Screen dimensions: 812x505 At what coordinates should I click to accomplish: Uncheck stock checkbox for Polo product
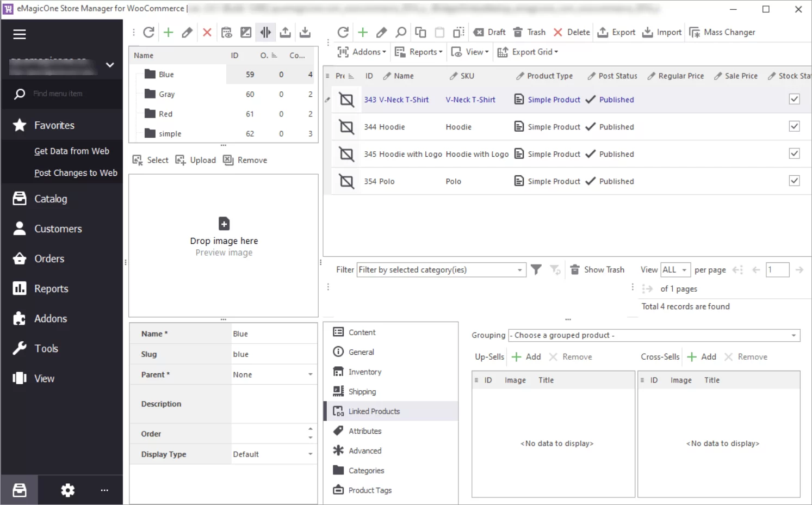(x=794, y=181)
